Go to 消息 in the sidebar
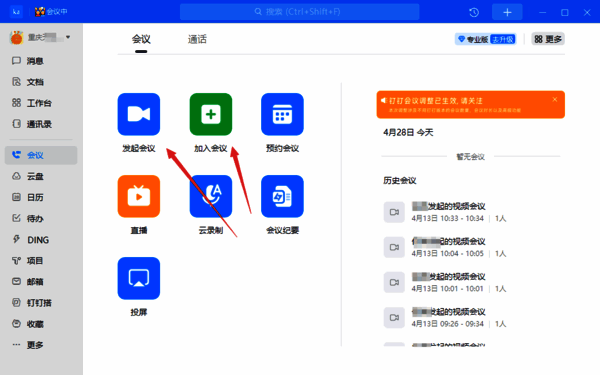 [x=41, y=61]
